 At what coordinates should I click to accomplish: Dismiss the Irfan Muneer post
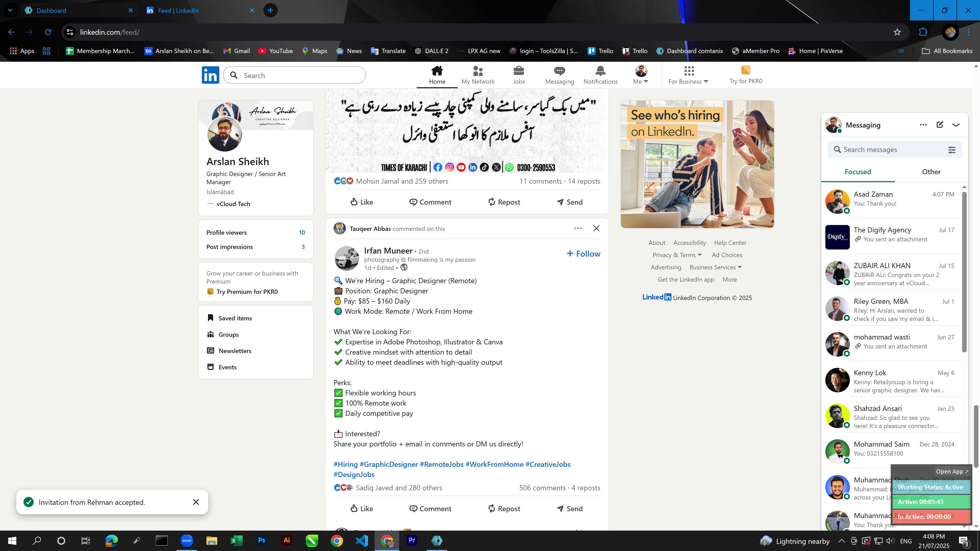[596, 229]
